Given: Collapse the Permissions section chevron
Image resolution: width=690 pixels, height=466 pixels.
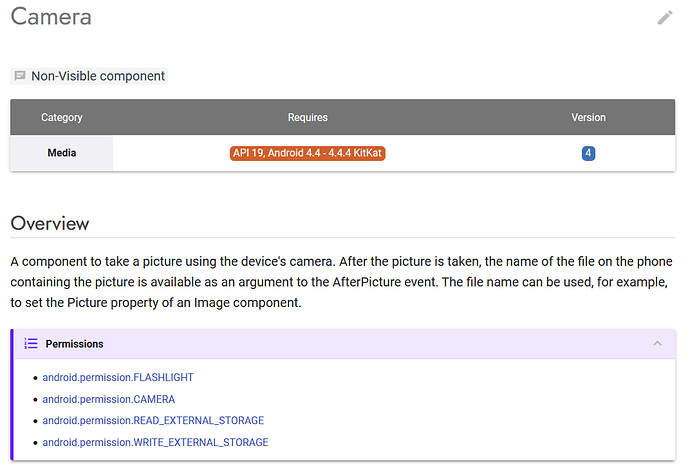Looking at the screenshot, I should pyautogui.click(x=657, y=343).
